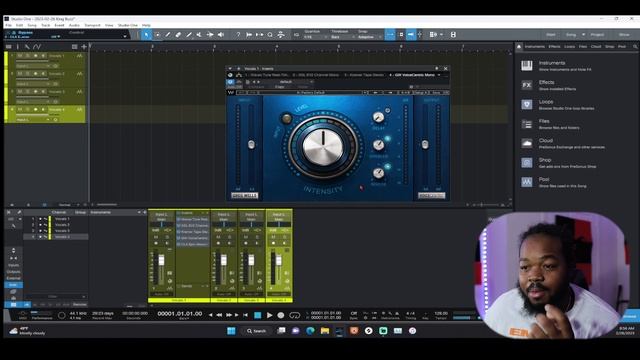640x360 pixels.
Task: Click the Pool icon in Browser
Action: (x=527, y=182)
